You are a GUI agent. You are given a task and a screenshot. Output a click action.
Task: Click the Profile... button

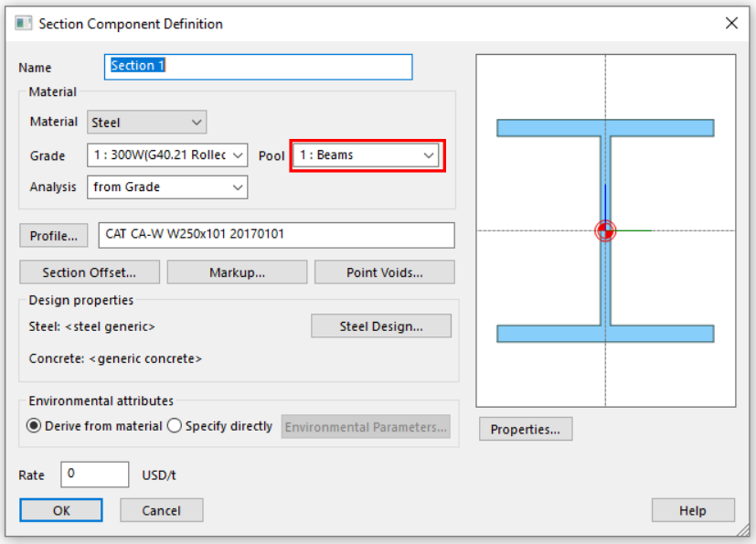click(54, 236)
